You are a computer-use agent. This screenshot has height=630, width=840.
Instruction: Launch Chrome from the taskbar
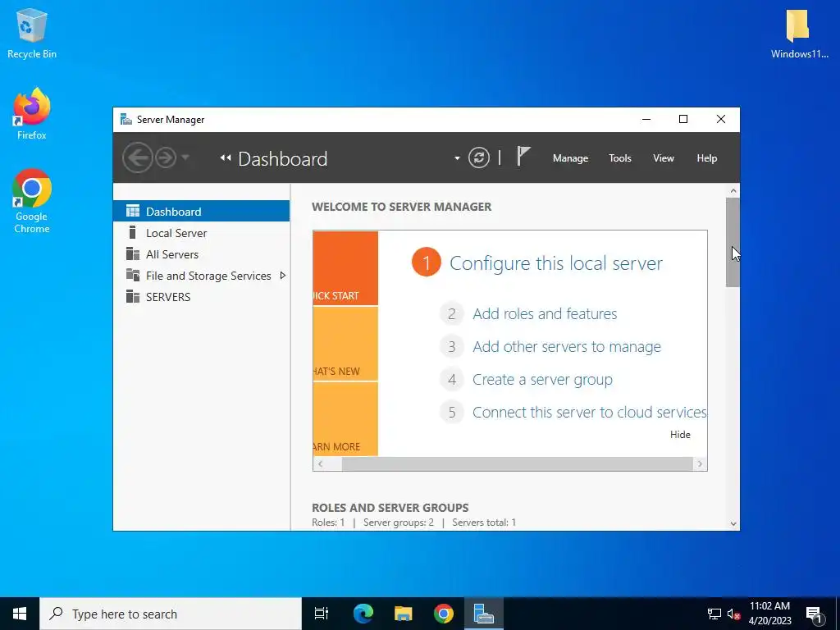(x=443, y=614)
